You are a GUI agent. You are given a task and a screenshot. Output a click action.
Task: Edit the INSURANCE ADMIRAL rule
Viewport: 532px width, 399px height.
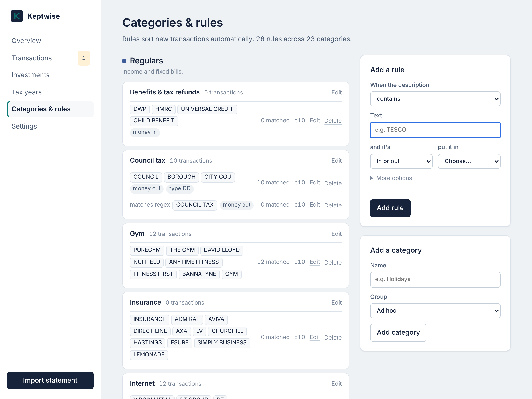click(314, 337)
